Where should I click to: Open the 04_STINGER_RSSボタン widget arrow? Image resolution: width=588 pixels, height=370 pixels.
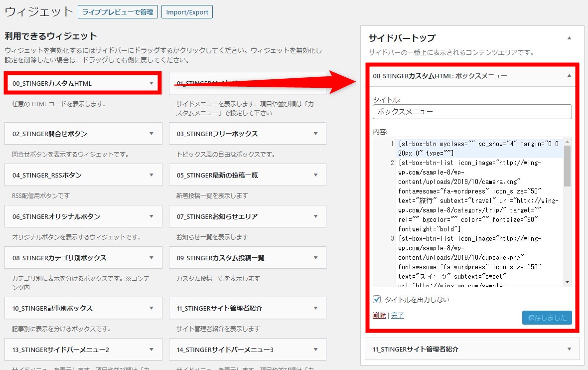151,175
